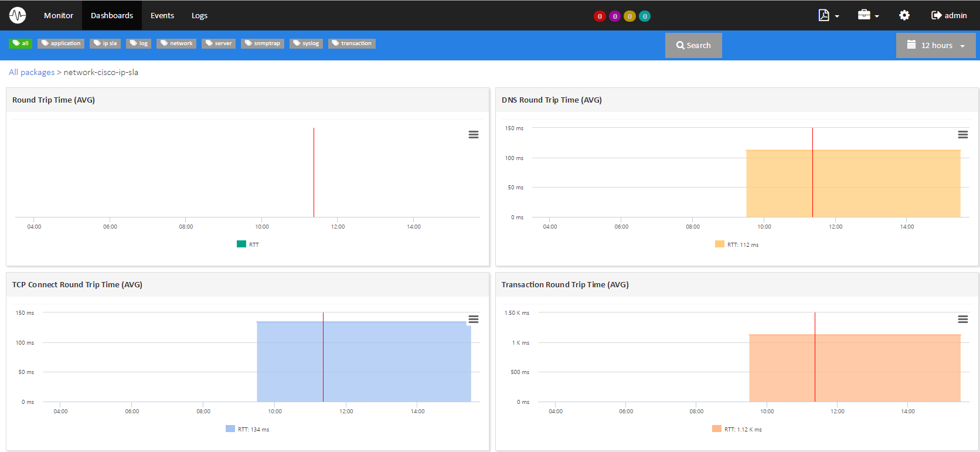This screenshot has width=980, height=452.
Task: Open the 12 hours time range dropdown
Action: coord(935,45)
